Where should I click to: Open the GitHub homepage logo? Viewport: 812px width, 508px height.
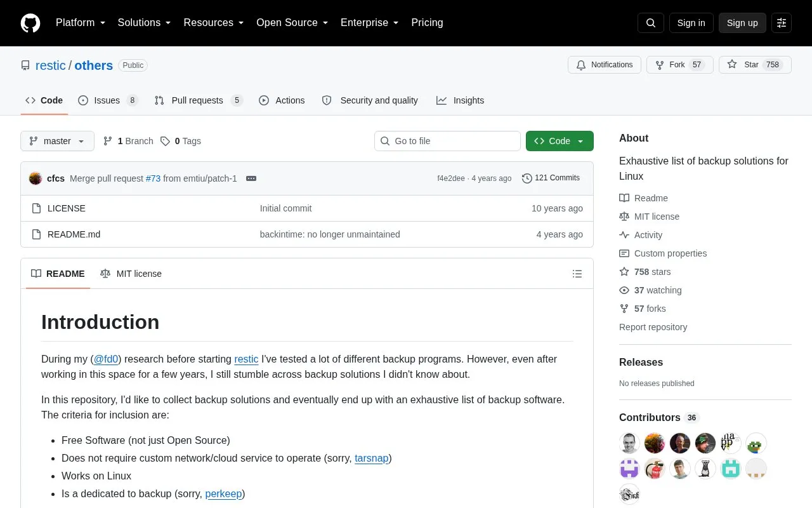pyautogui.click(x=30, y=23)
